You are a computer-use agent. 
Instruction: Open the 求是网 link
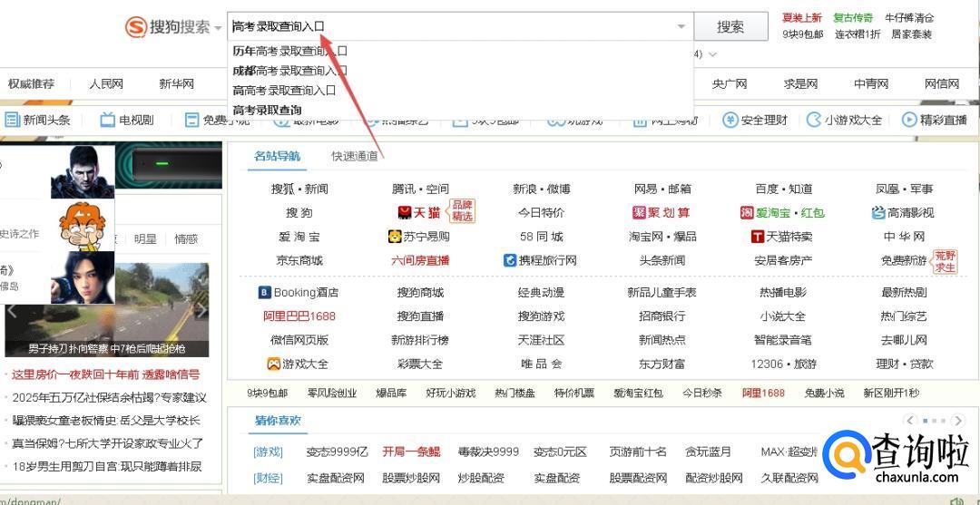(x=800, y=83)
